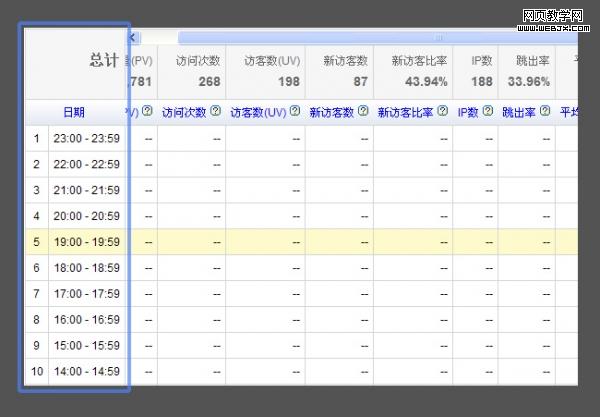Click the help icon beside 访问次数
The height and width of the screenshot is (417, 600).
coord(215,112)
